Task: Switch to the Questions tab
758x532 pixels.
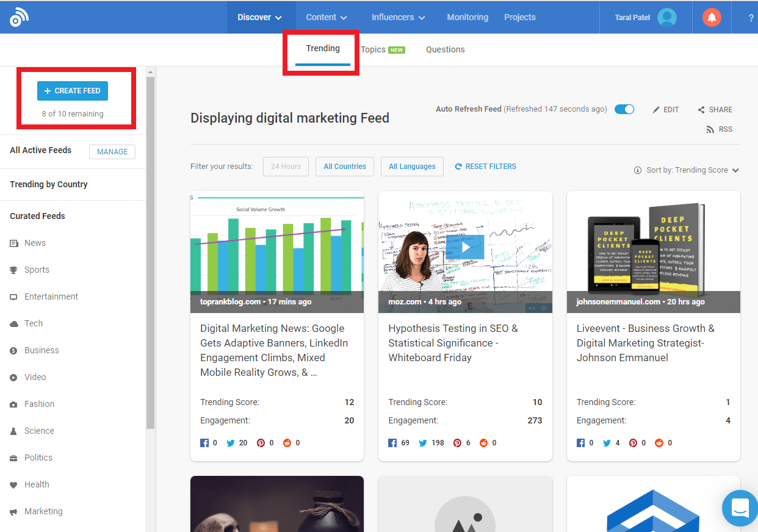Action: coord(445,49)
